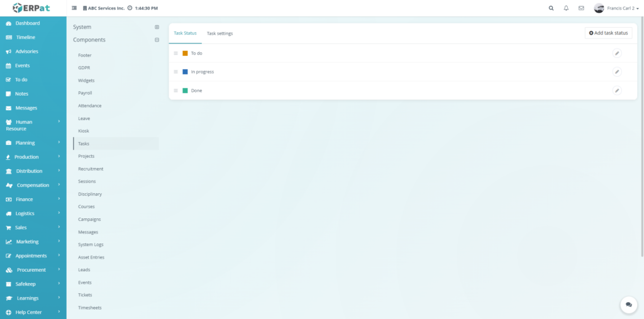The height and width of the screenshot is (319, 644).
Task: Open the Payroll settings link
Action: [x=85, y=93]
